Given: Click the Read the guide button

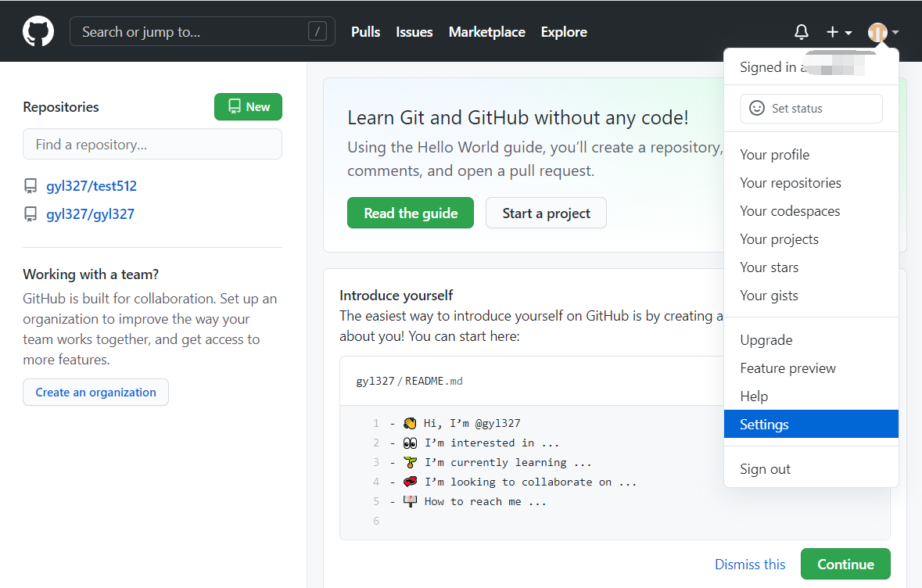Looking at the screenshot, I should 410,212.
